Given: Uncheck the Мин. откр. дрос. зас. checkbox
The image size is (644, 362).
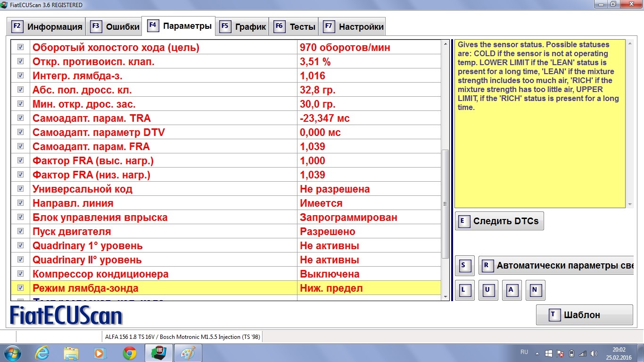Looking at the screenshot, I should (20, 104).
